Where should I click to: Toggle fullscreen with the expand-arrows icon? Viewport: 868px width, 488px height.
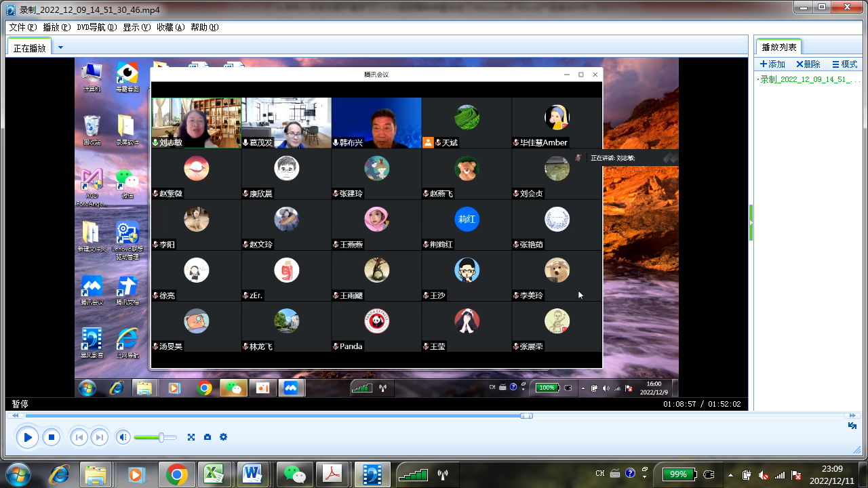[191, 437]
